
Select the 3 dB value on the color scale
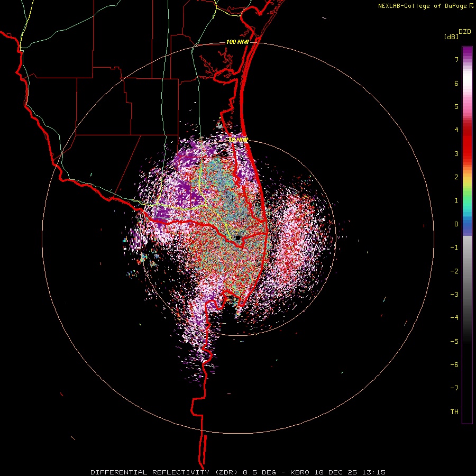pos(456,153)
